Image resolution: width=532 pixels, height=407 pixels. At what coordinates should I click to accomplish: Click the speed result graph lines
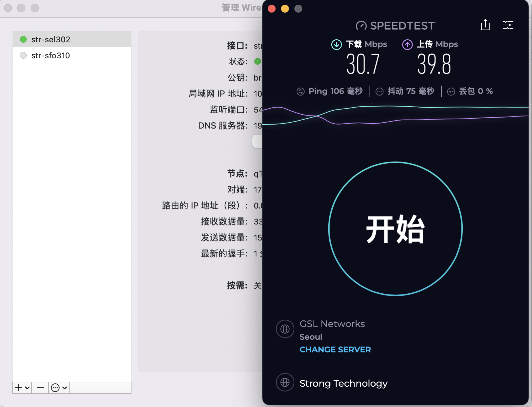tap(396, 116)
